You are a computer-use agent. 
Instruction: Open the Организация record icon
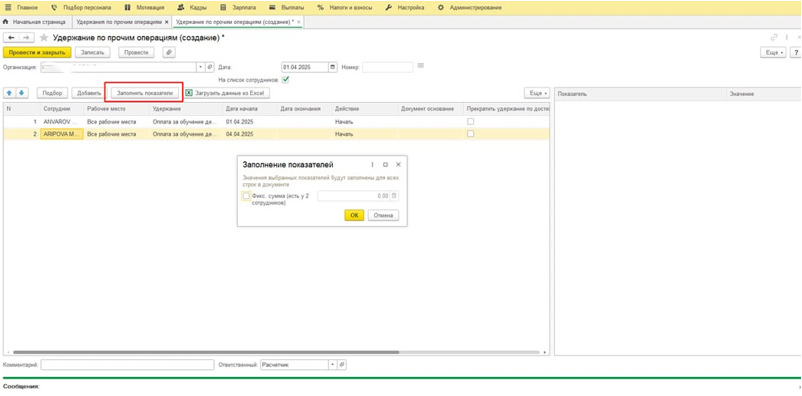coord(210,67)
